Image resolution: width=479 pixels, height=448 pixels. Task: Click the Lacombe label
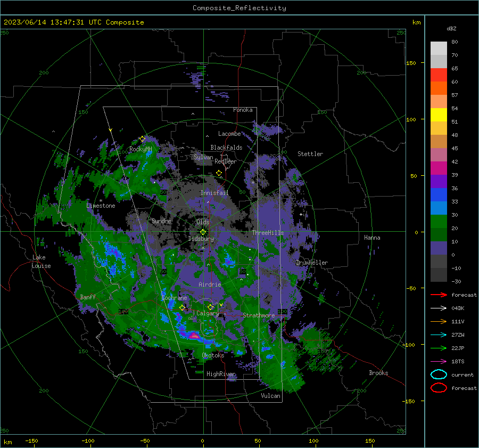click(x=229, y=134)
